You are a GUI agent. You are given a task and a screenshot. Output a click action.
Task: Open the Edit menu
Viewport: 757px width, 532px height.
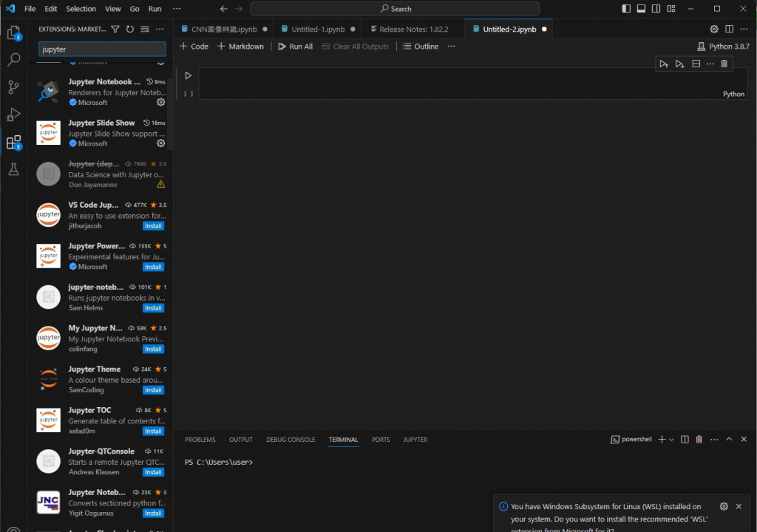51,9
